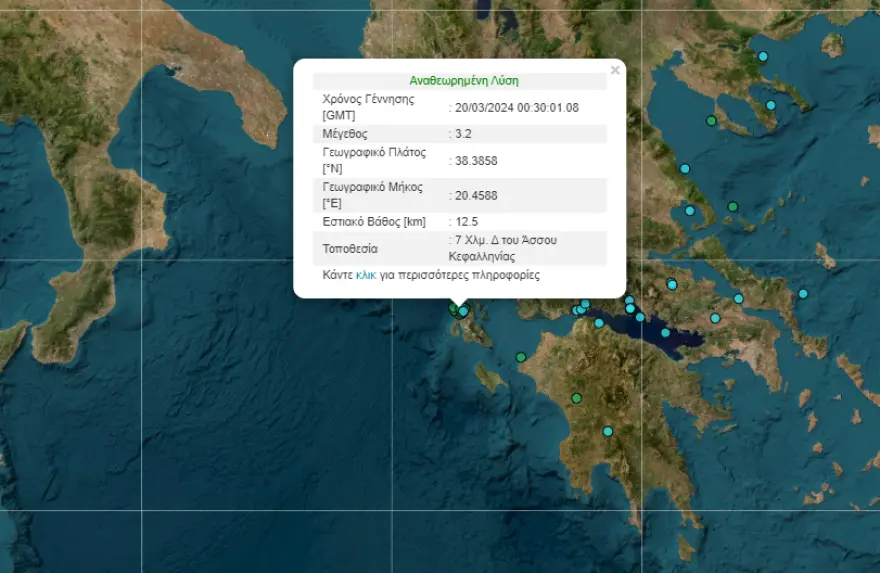Select the cyan marker near the Pagasetic Gulf
The height and width of the screenshot is (573, 880).
[x=689, y=211]
